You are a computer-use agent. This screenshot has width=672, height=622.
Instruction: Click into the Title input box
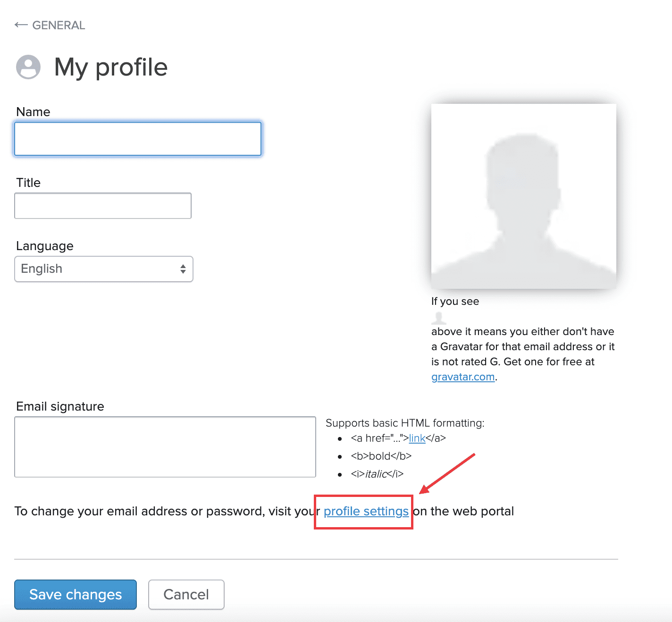tap(103, 206)
